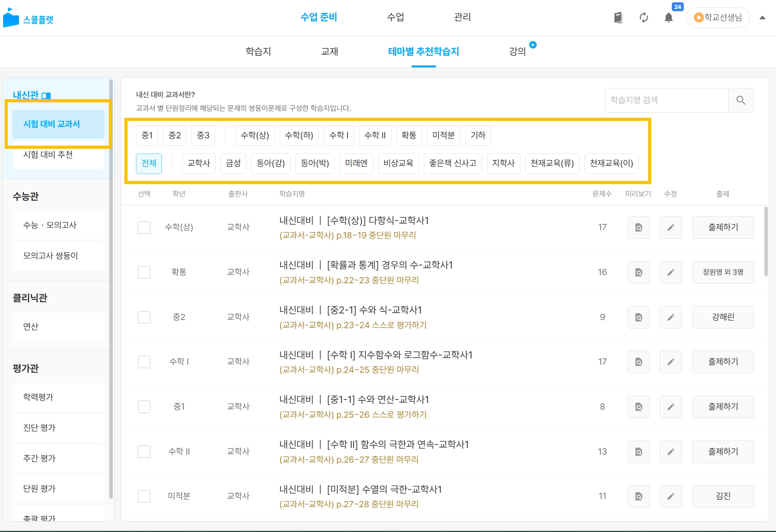
Task: Expand the user menu arrow
Action: tap(762, 17)
